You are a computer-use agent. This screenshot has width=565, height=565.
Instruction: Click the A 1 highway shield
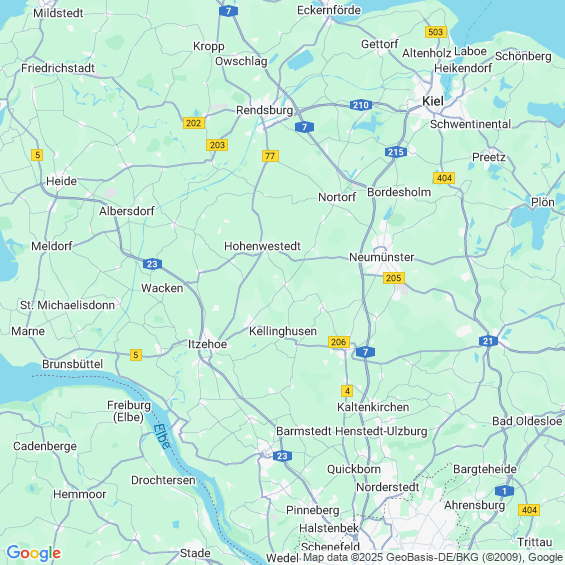504,491
